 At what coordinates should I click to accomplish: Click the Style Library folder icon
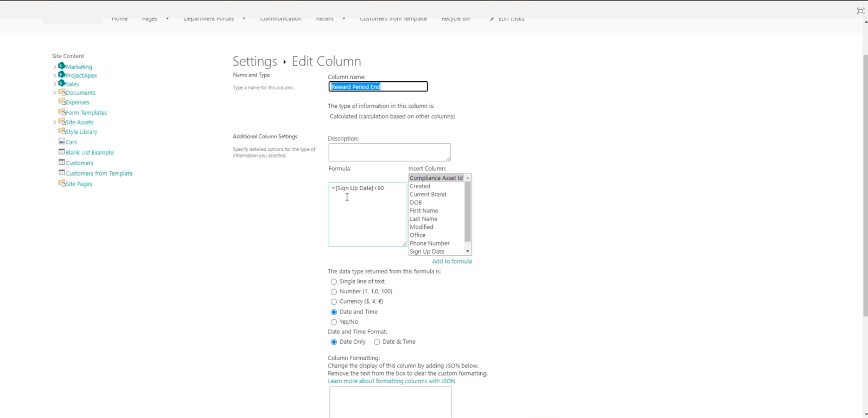[x=62, y=131]
